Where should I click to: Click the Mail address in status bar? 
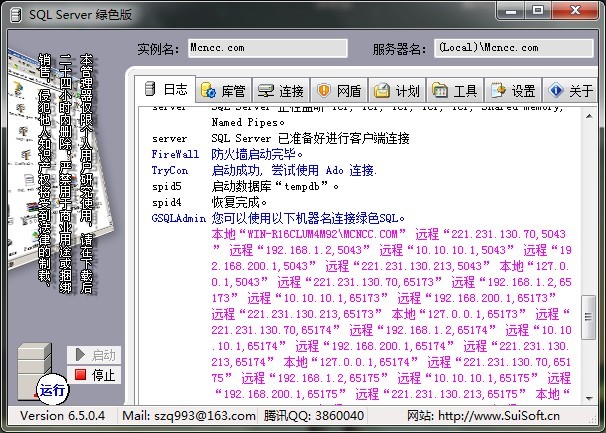[x=176, y=416]
